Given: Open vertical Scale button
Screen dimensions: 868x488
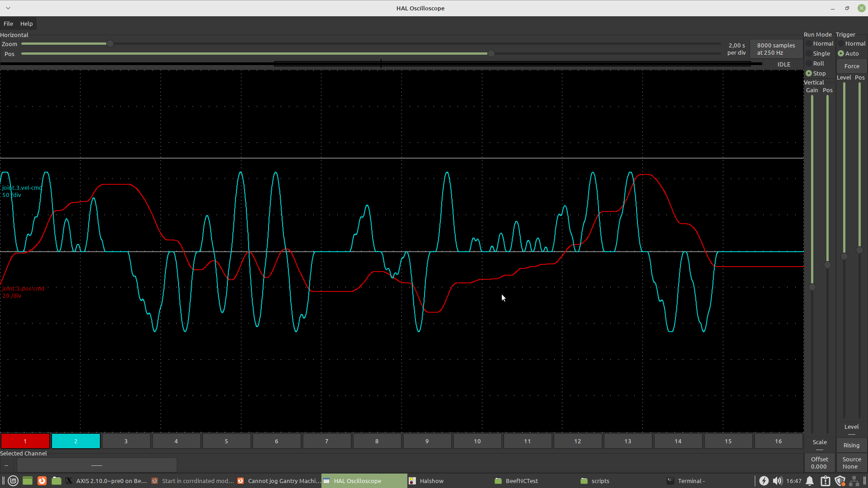Looking at the screenshot, I should (820, 445).
